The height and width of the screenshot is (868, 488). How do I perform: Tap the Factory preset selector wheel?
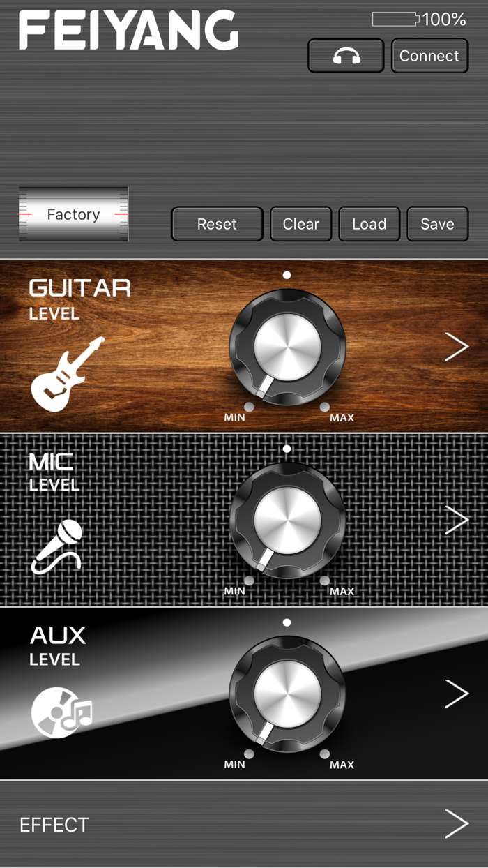73,214
